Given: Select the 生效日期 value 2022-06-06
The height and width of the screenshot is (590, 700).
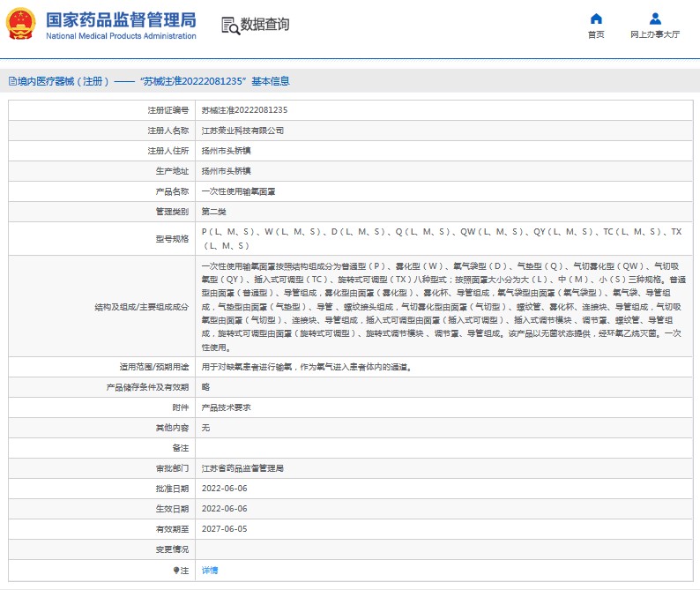Looking at the screenshot, I should pyautogui.click(x=224, y=509).
